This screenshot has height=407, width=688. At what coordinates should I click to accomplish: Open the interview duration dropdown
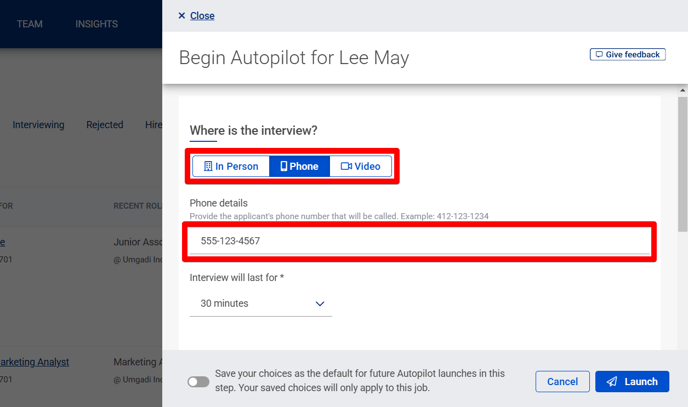(x=261, y=303)
